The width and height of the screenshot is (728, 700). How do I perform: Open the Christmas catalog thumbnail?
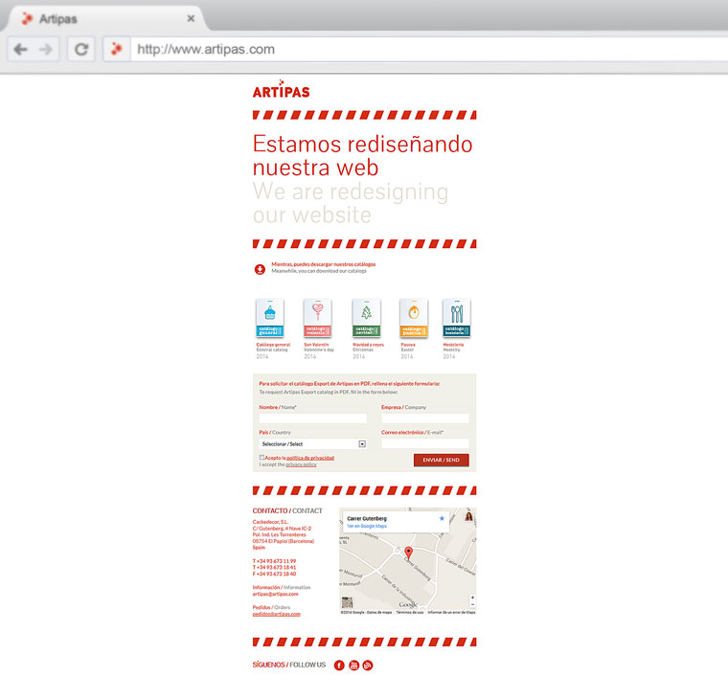366,318
